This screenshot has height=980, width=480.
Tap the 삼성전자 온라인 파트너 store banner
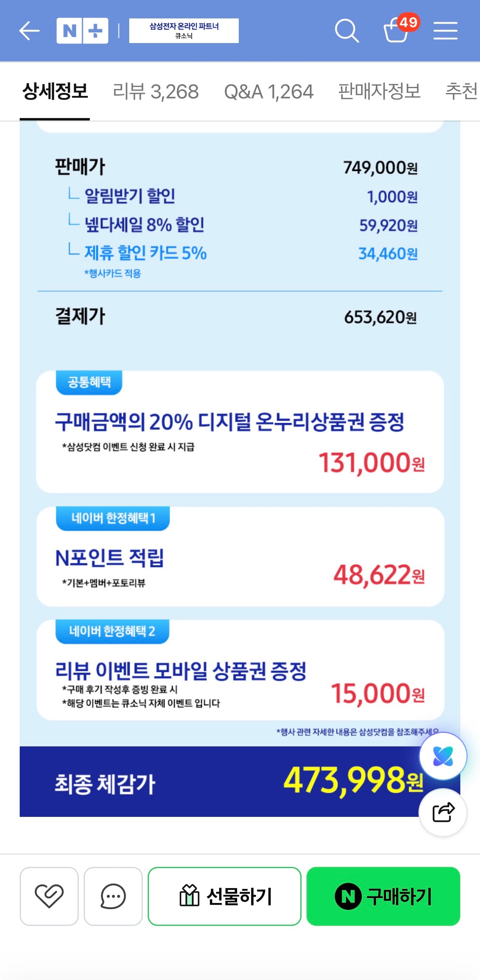(x=184, y=31)
